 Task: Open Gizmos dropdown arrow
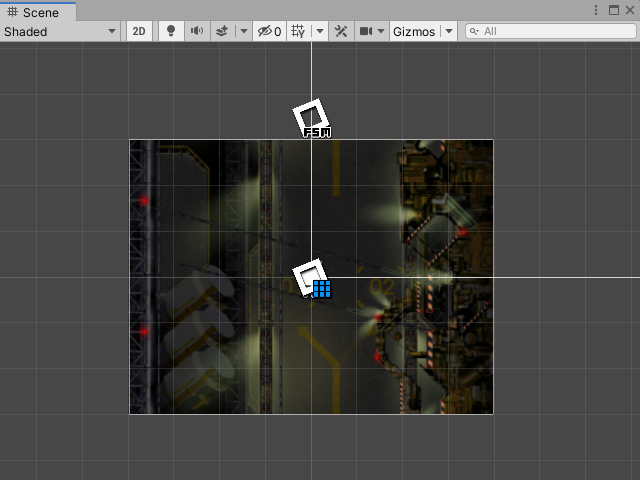click(449, 31)
